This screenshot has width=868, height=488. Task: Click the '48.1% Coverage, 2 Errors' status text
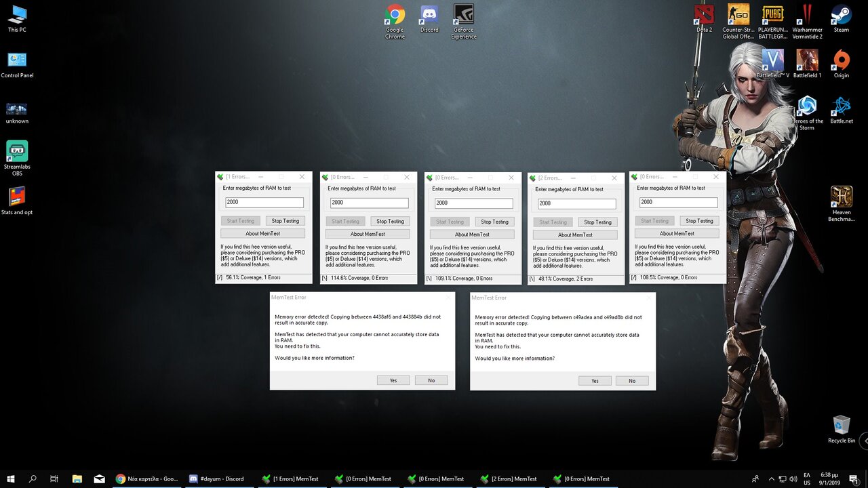point(566,279)
